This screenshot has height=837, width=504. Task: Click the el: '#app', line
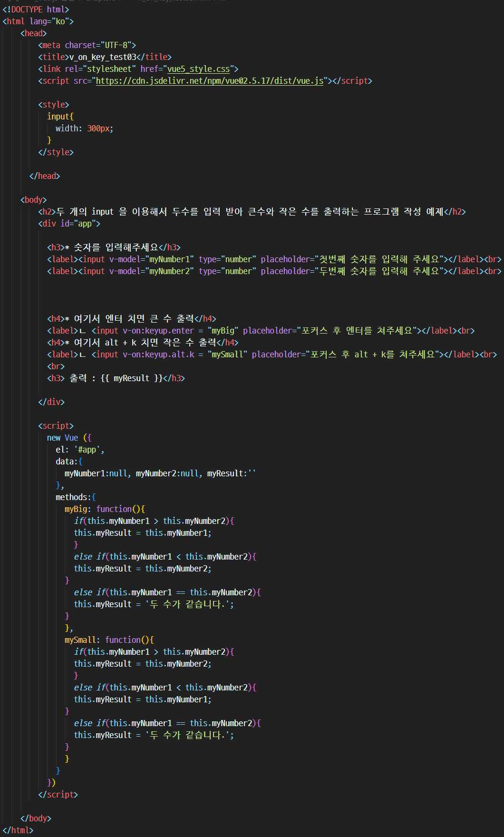[x=80, y=450]
